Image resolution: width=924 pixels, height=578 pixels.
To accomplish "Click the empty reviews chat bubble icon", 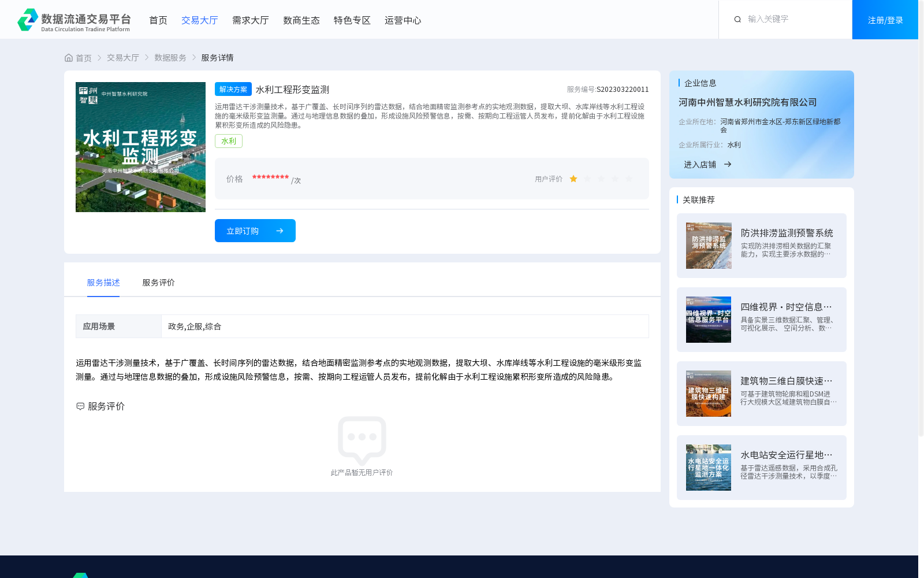I will [x=362, y=440].
